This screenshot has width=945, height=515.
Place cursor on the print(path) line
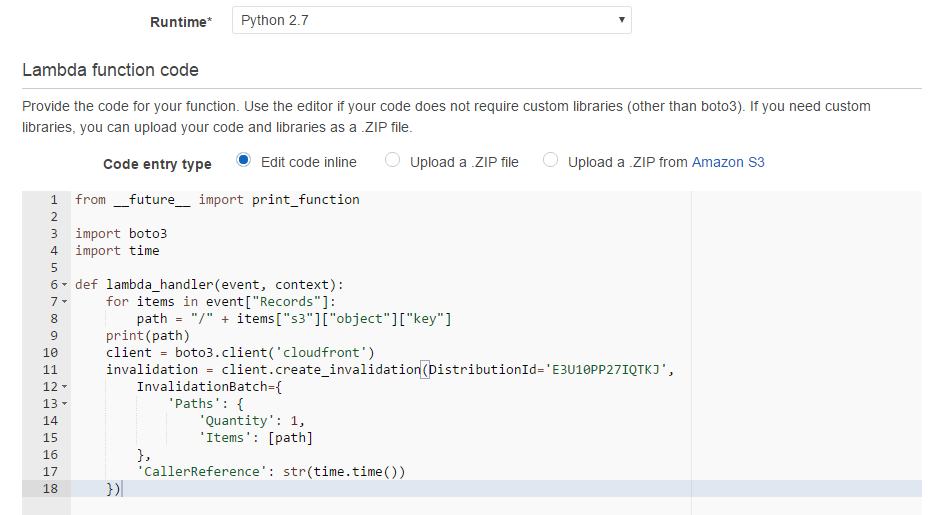point(148,336)
